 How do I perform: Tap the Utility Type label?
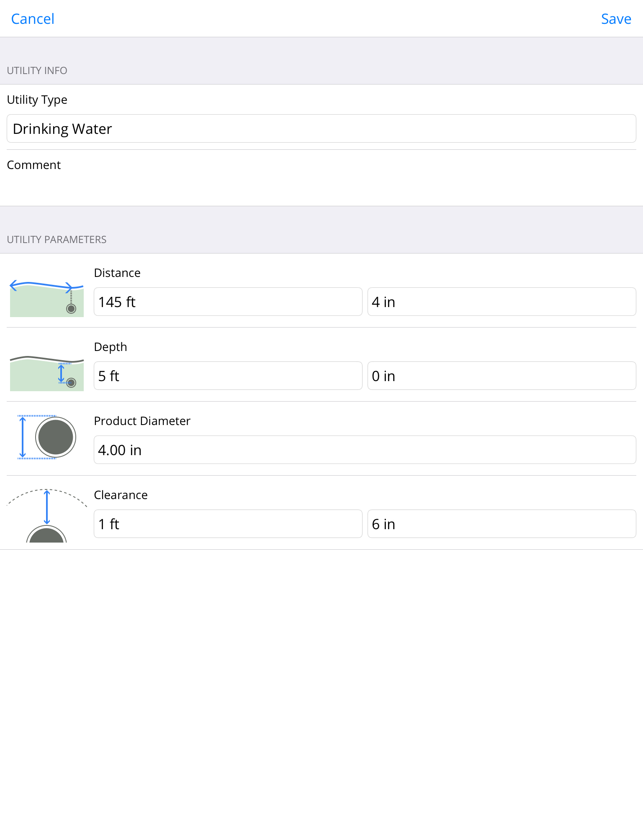[x=37, y=100]
